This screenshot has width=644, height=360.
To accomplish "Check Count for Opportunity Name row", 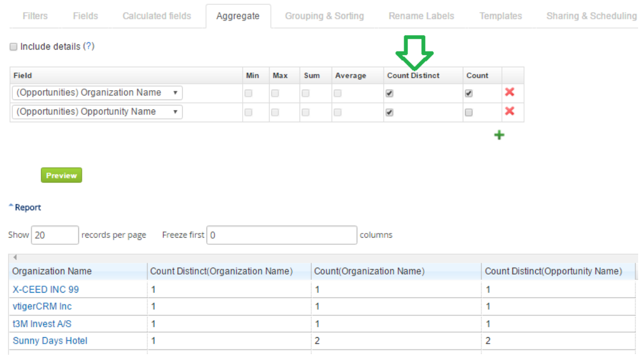I will [469, 112].
